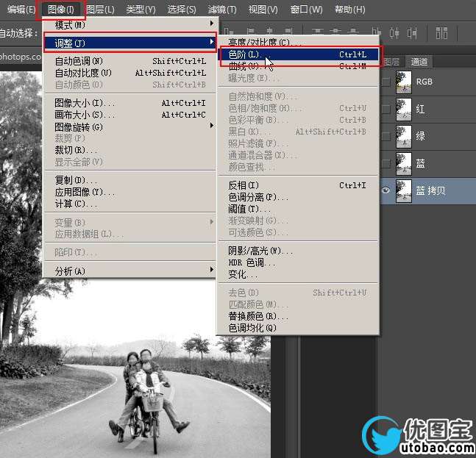Select 变化 adjustment item
Image resolution: width=476 pixels, height=458 pixels.
298,274
